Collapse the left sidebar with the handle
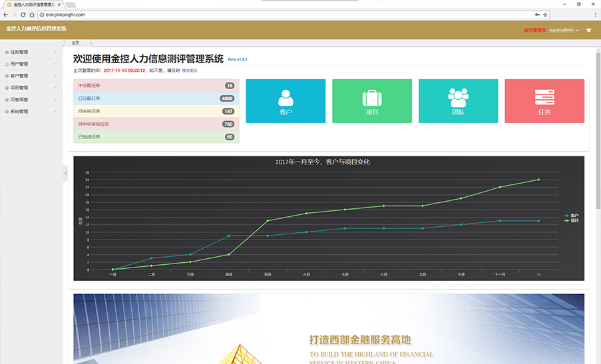The height and width of the screenshot is (364, 601). 65,174
